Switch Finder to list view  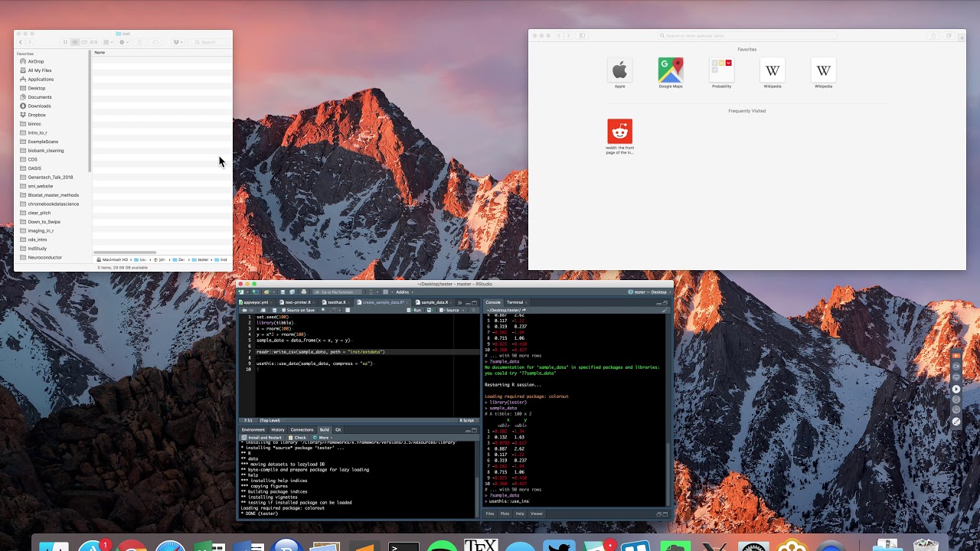pyautogui.click(x=74, y=42)
